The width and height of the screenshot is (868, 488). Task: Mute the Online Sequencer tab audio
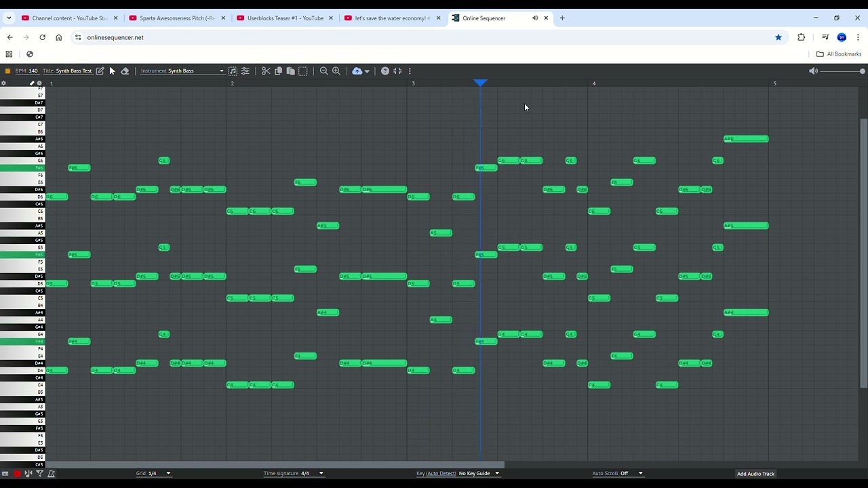[x=534, y=18]
